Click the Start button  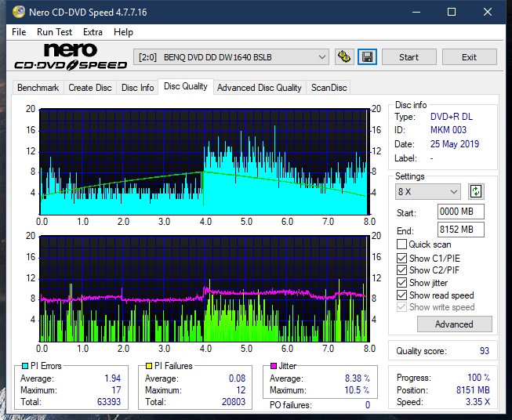[409, 57]
